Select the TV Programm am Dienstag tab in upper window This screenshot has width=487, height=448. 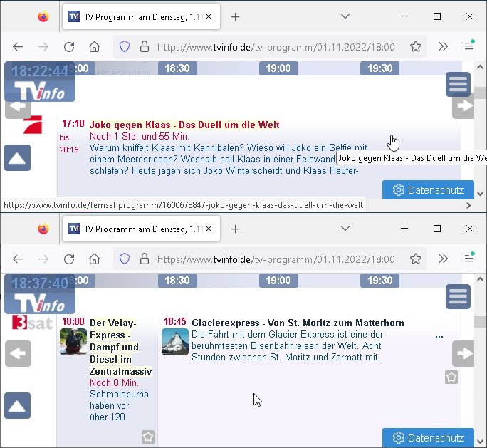click(x=141, y=17)
